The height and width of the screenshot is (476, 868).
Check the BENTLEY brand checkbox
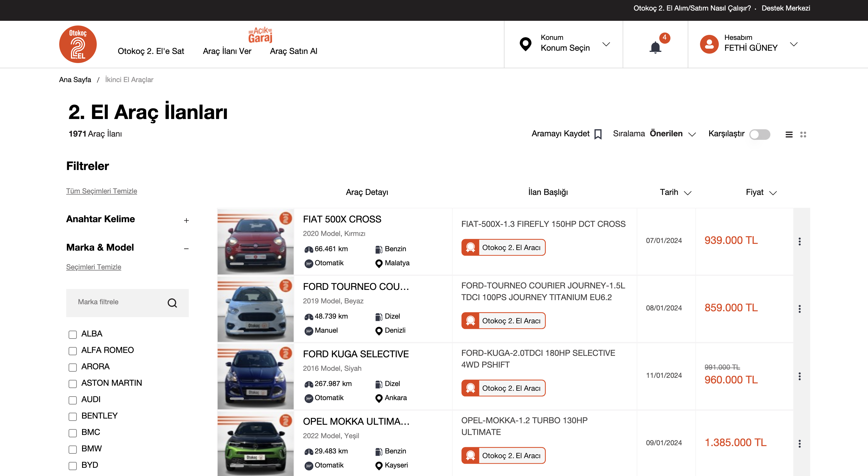[72, 416]
